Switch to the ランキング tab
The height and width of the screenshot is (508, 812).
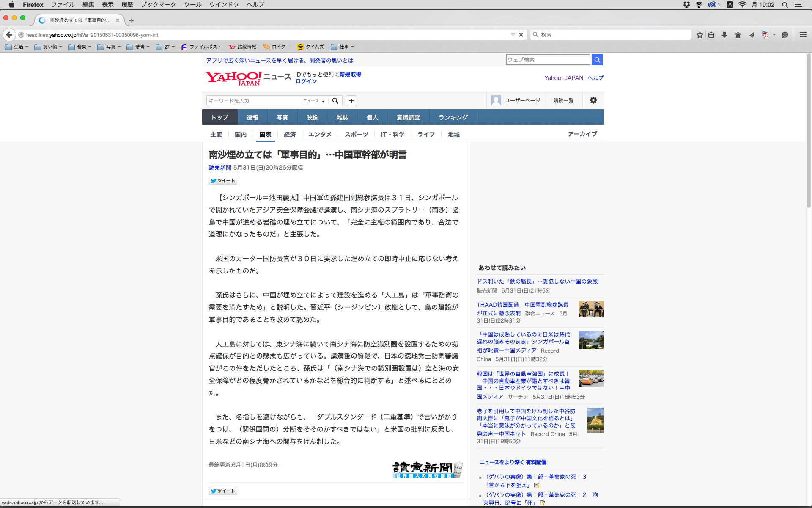point(453,117)
